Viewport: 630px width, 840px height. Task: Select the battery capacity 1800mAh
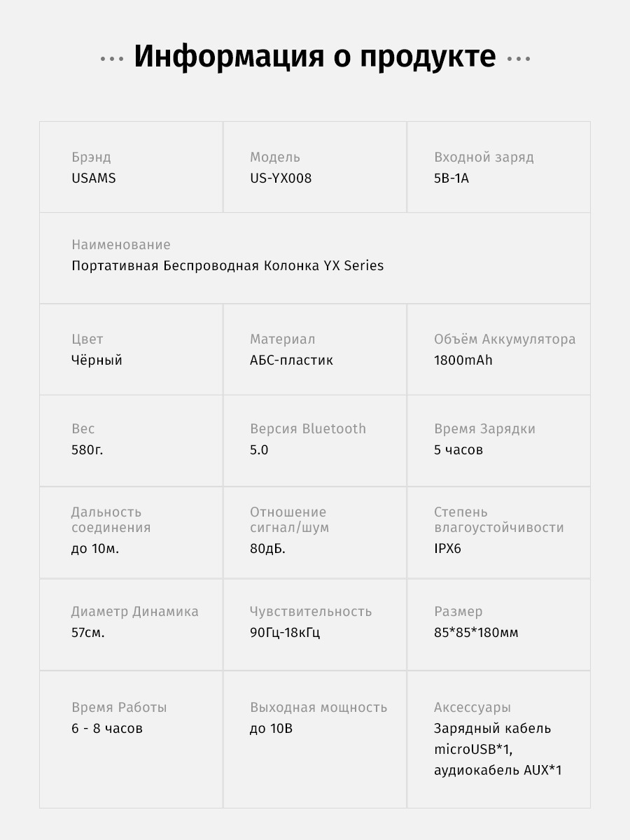coord(463,360)
